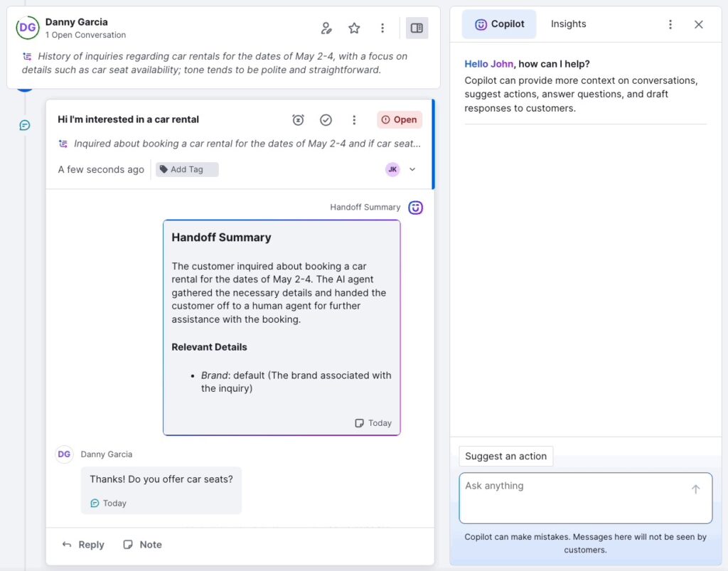Snooze the car rental conversation
The width and height of the screenshot is (728, 571).
(x=299, y=119)
